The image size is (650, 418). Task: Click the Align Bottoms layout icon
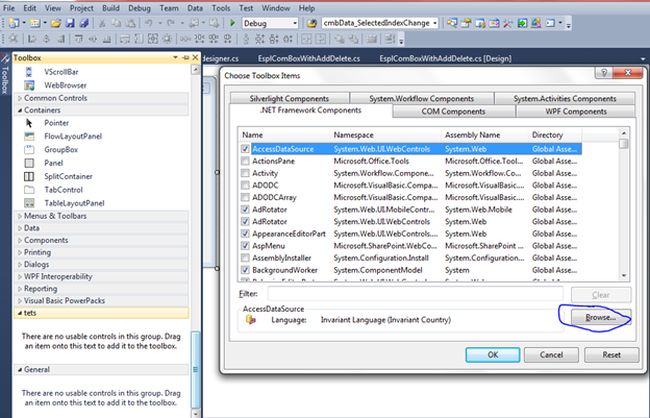(107, 39)
